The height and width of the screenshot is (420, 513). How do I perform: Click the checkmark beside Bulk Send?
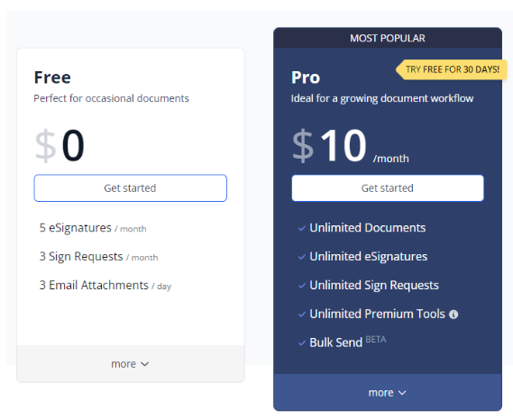tap(302, 343)
